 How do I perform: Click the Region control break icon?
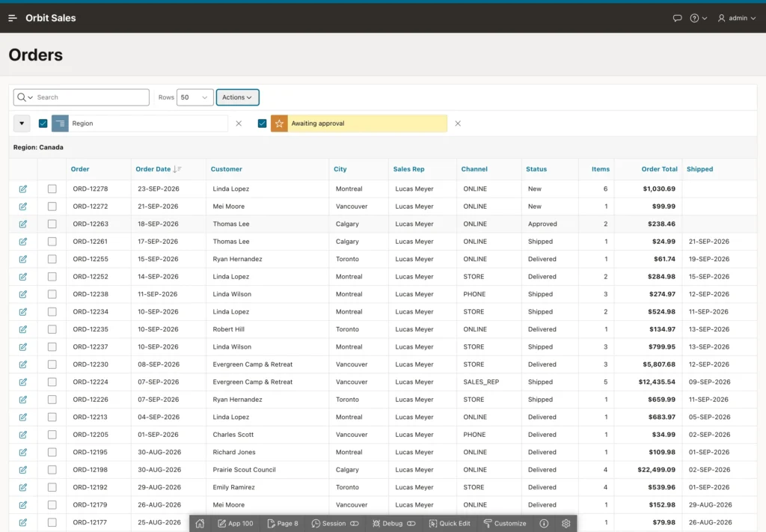60,123
